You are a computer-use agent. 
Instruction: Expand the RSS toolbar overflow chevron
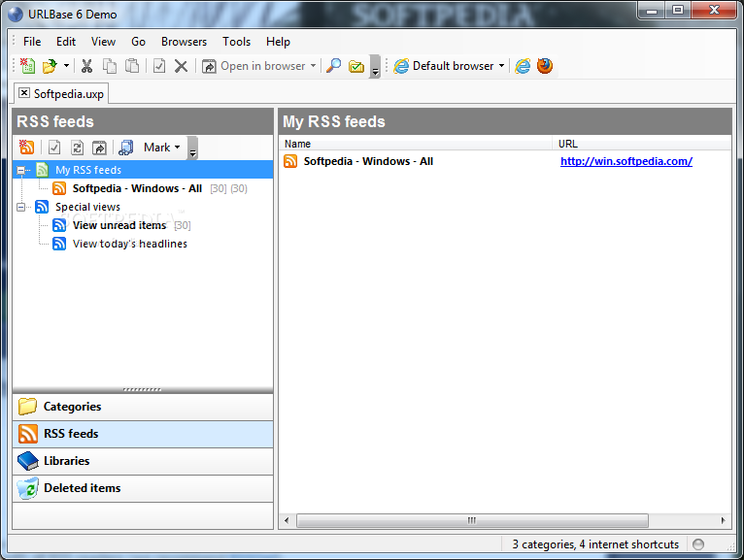coord(192,148)
